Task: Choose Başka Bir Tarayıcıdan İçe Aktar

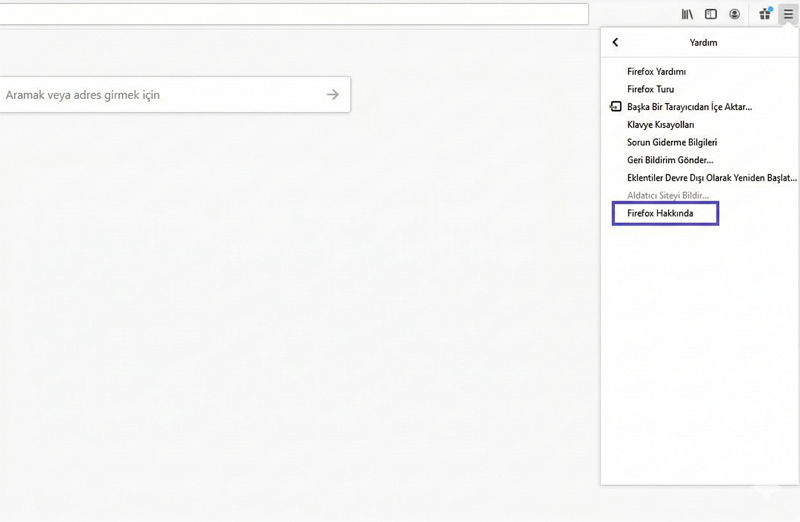Action: click(x=689, y=107)
